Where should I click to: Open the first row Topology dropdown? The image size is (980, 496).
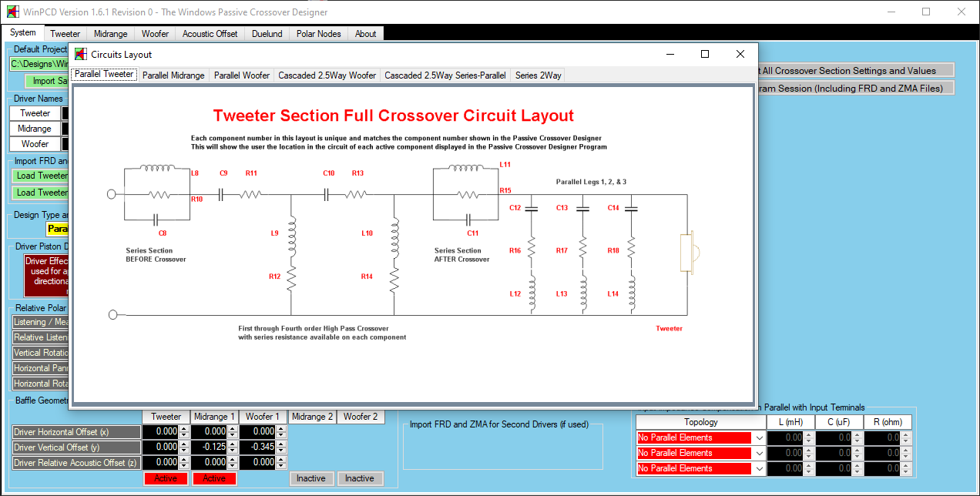(x=759, y=437)
